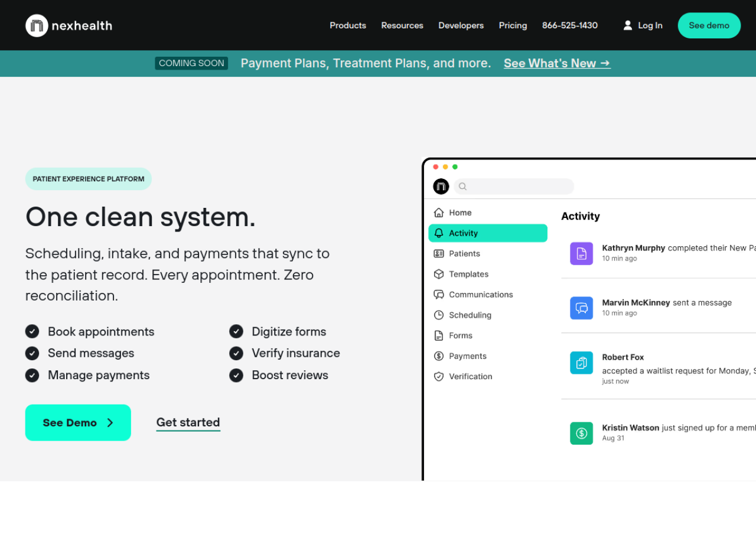Click check icon beside Book appointments

pyautogui.click(x=32, y=331)
